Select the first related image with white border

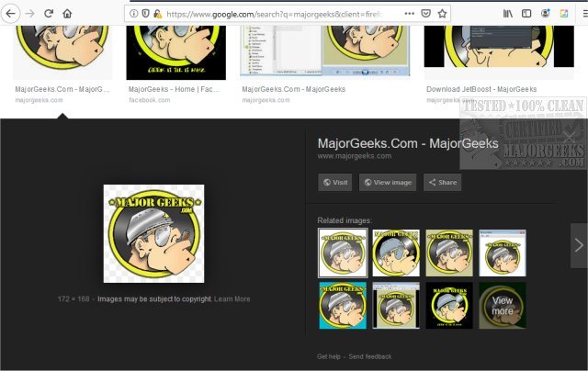click(343, 253)
